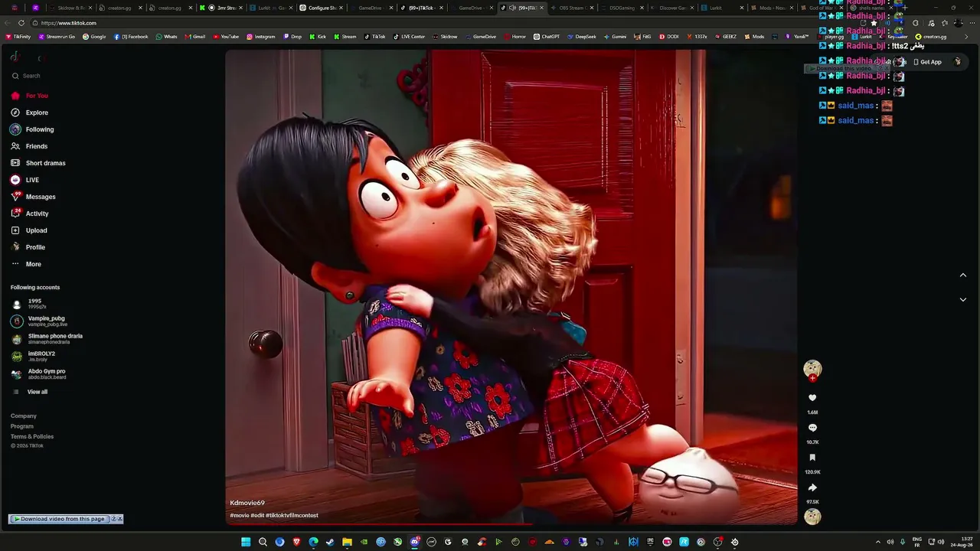Open the spinning sound disc below share
Viewport: 980px width, 551px height.
click(x=812, y=517)
